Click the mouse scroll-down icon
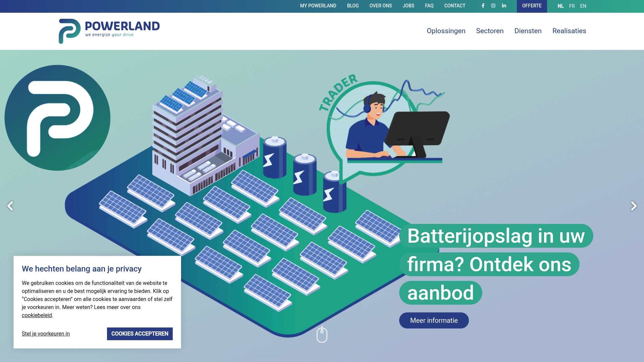 [x=322, y=335]
